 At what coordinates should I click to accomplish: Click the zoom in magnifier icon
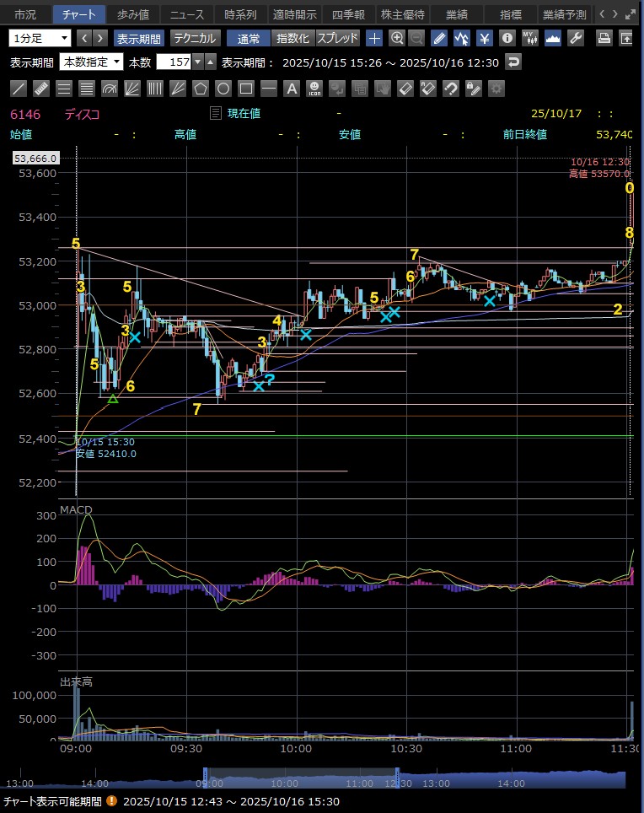tap(397, 38)
